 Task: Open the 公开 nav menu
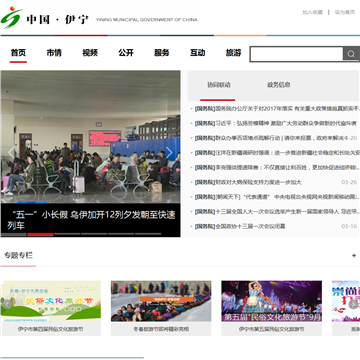click(x=126, y=53)
